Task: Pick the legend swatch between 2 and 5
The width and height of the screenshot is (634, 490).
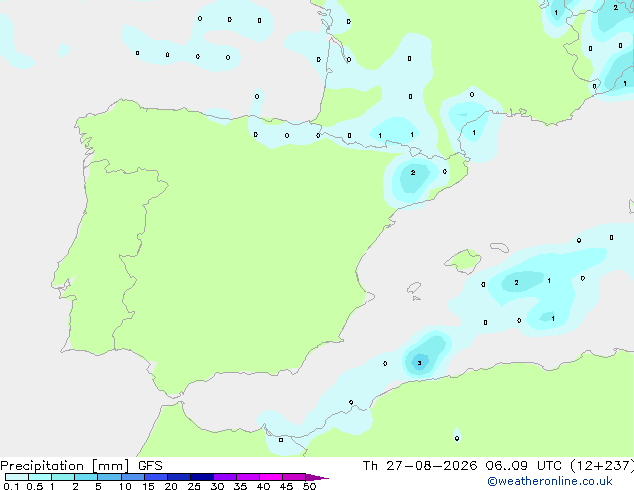Action: pos(86,477)
